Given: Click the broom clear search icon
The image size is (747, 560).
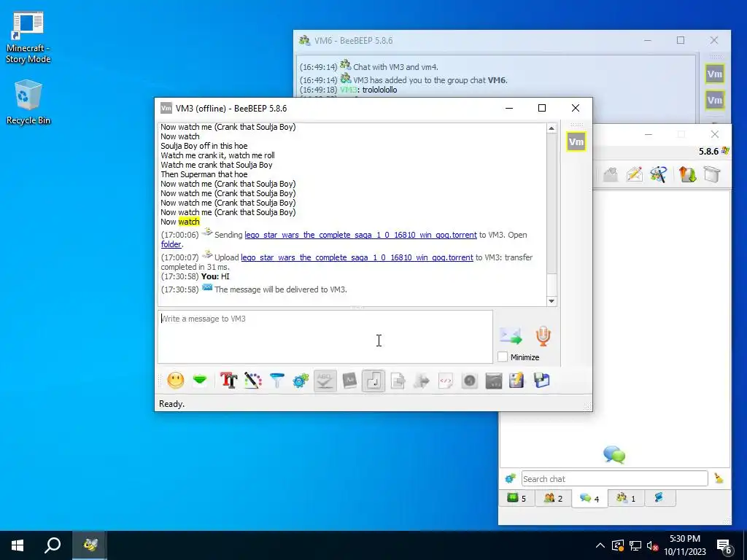Looking at the screenshot, I should [x=719, y=478].
